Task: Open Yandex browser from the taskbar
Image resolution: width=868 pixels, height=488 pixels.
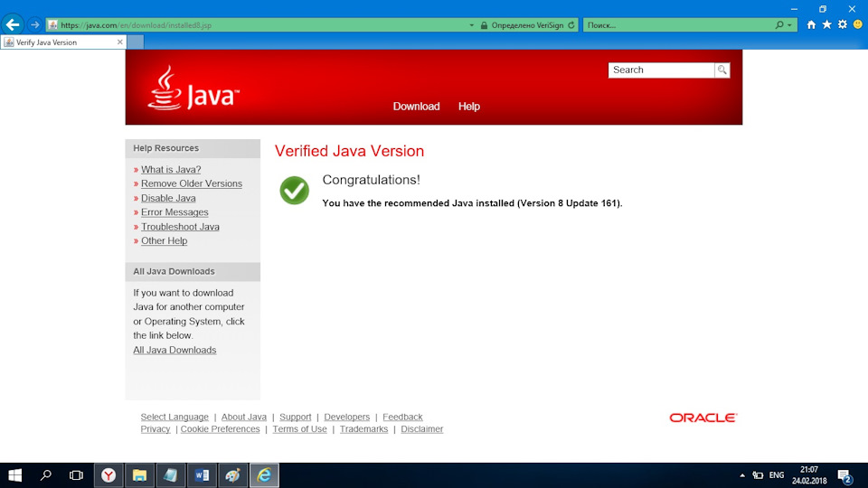Action: tap(108, 475)
